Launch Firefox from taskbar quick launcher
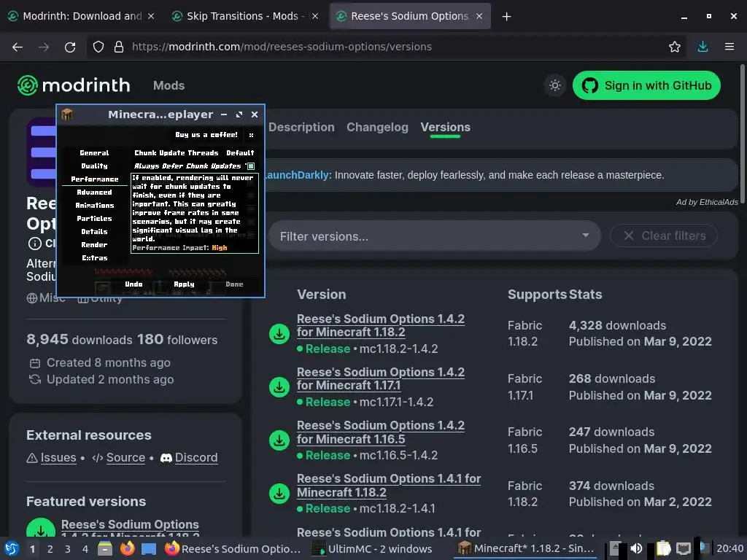This screenshot has width=747, height=560. click(x=127, y=548)
